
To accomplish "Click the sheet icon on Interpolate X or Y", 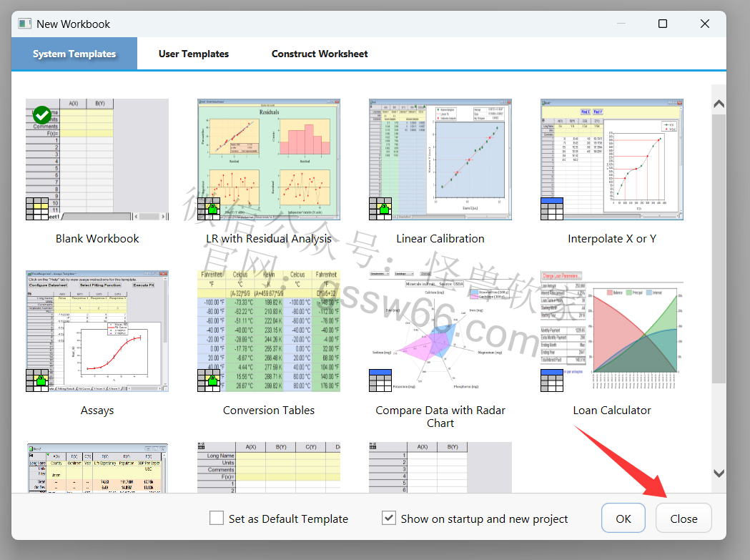I will 552,209.
